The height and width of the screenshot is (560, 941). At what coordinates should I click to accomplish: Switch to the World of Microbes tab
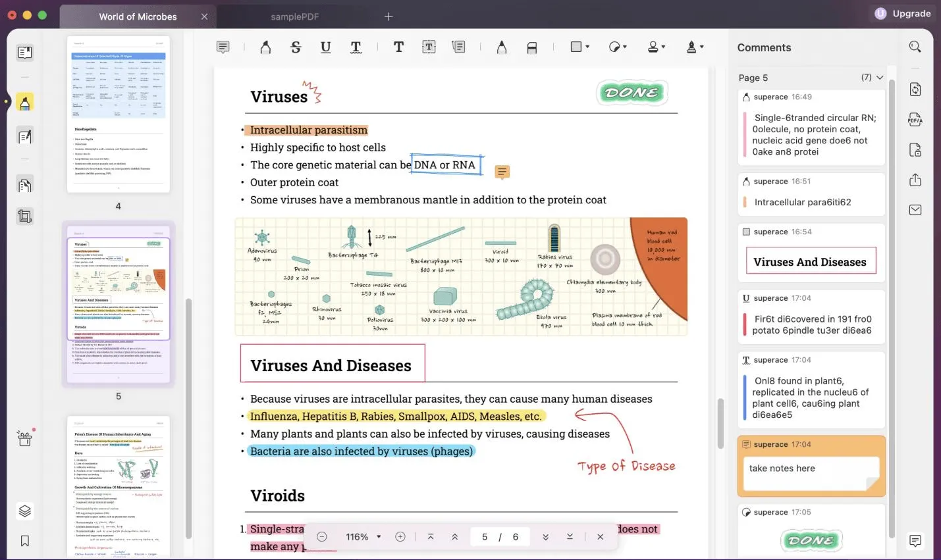coord(138,16)
